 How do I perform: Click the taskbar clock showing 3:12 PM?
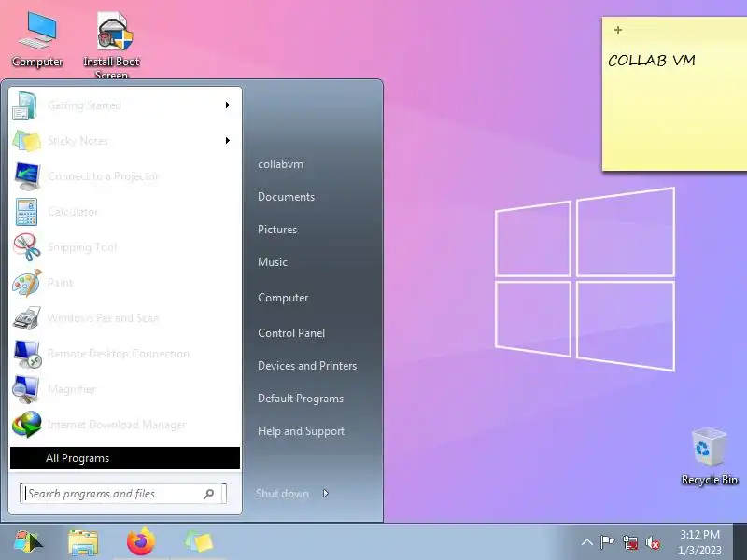699,542
